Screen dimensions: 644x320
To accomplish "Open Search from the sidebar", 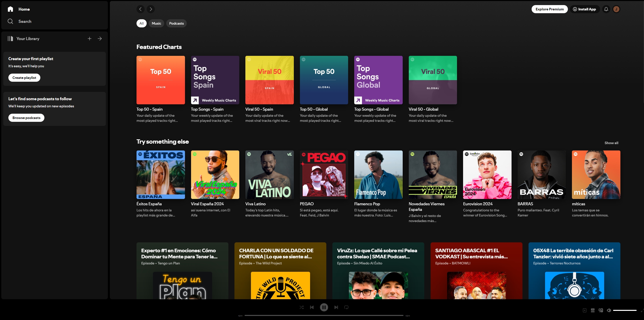I will (x=20, y=21).
